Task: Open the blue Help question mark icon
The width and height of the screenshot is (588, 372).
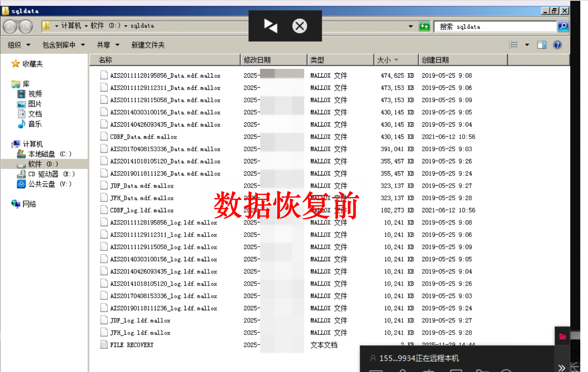Action: point(557,45)
